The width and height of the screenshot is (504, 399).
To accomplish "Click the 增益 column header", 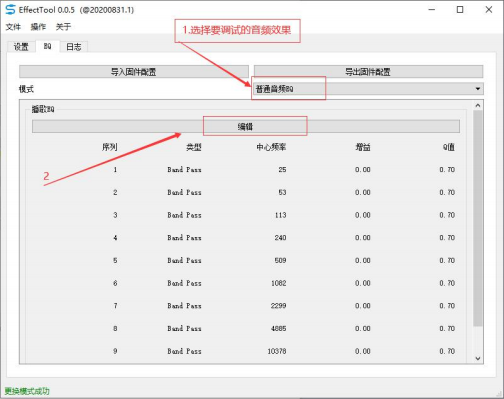I will 363,147.
